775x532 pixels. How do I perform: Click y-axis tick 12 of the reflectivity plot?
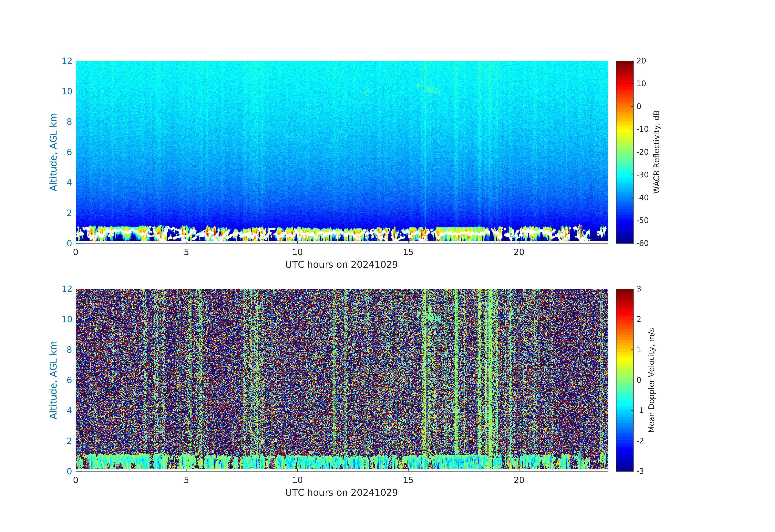[67, 61]
